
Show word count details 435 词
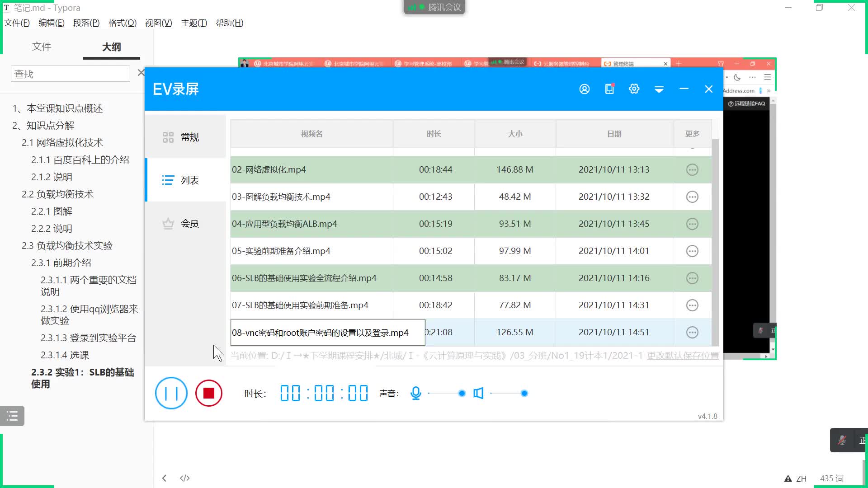point(832,479)
